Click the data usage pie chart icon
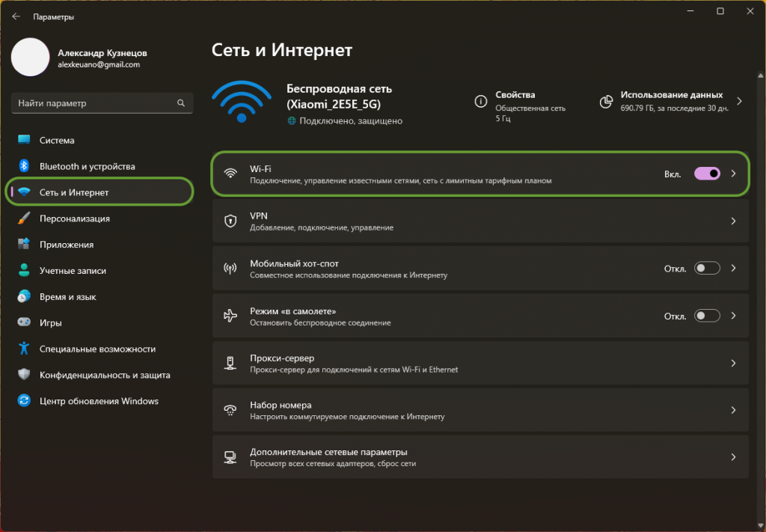Viewport: 766px width, 532px height. 607,101
